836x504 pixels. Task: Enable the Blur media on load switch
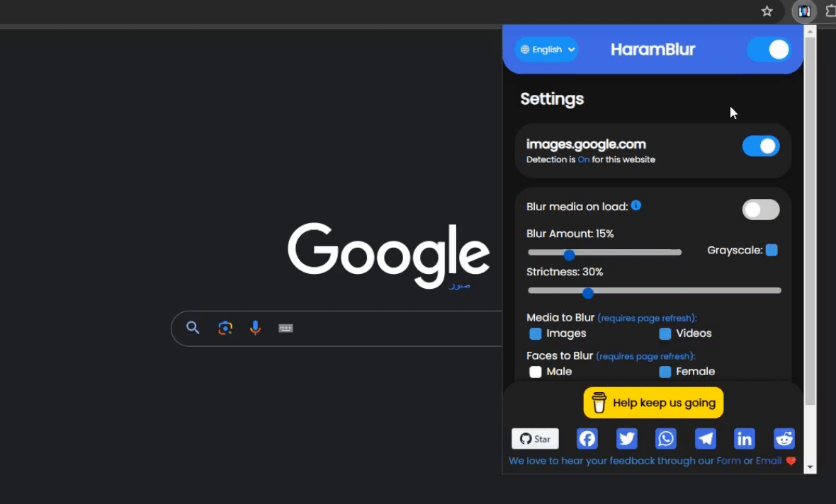761,210
